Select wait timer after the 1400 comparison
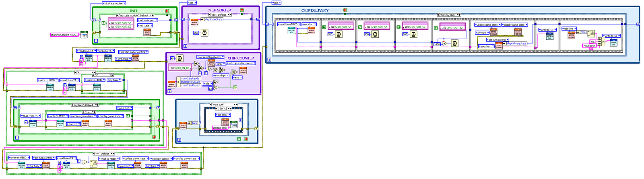Image resolution: width=644 pixels, height=179 pixels. 454,43
